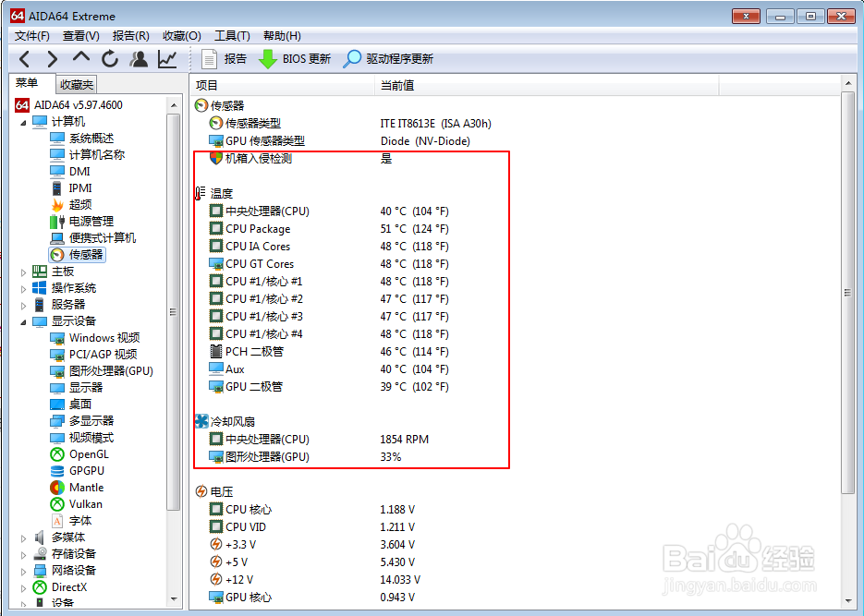The image size is (864, 616).
Task: Open the user manager icon in toolbar
Action: point(139,58)
